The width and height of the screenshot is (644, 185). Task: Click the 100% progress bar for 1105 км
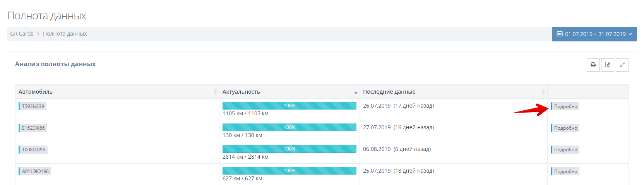click(x=289, y=106)
